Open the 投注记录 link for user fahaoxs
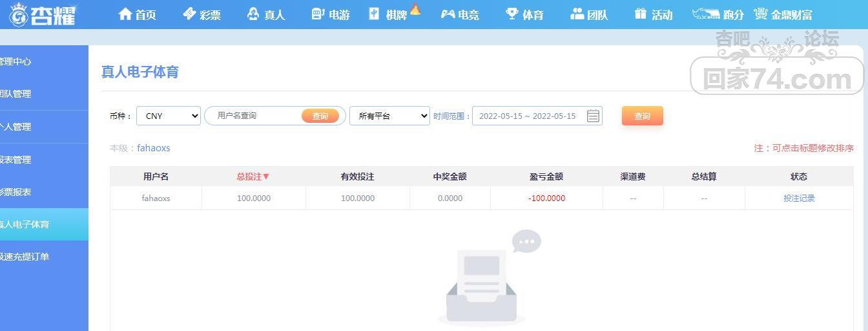 pyautogui.click(x=799, y=198)
